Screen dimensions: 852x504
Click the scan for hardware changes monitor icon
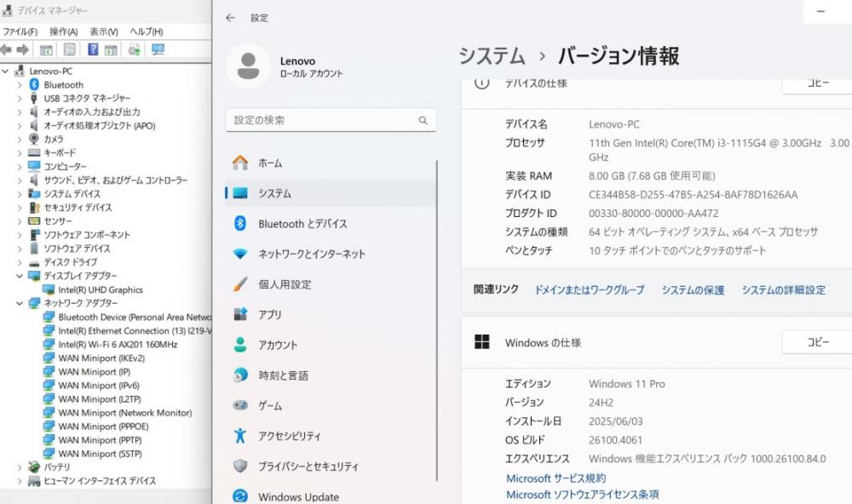[x=158, y=50]
